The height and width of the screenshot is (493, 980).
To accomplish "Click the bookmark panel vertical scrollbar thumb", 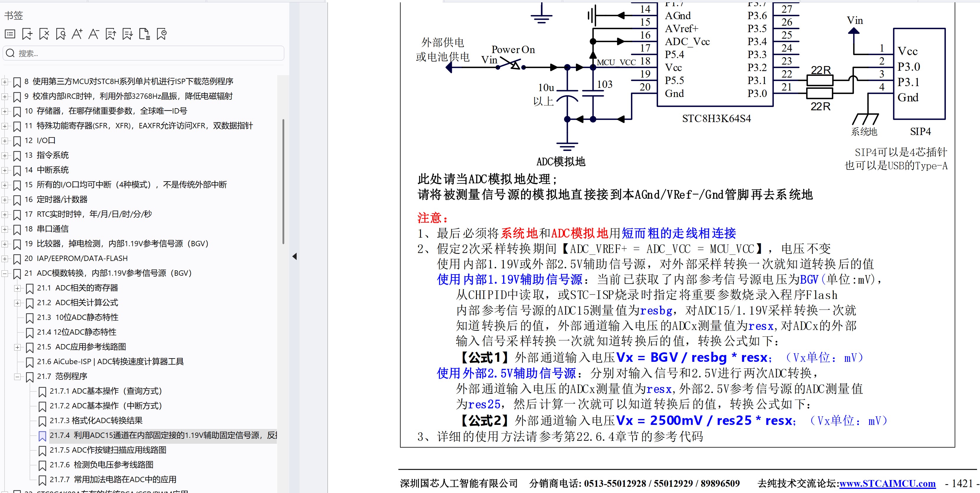I will (x=283, y=182).
